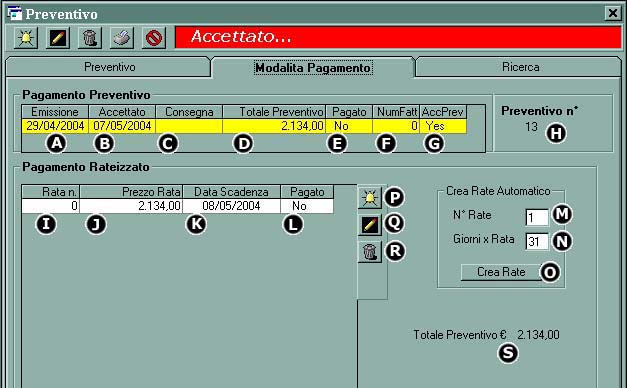Click the printer icon in top toolbar
Viewport: 627px width, 388px height.
[x=122, y=38]
